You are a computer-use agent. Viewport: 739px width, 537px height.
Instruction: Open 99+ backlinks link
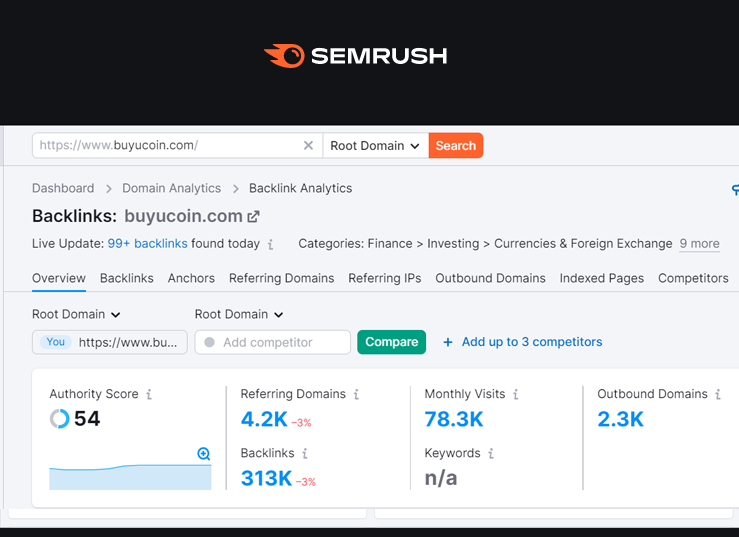(x=148, y=244)
